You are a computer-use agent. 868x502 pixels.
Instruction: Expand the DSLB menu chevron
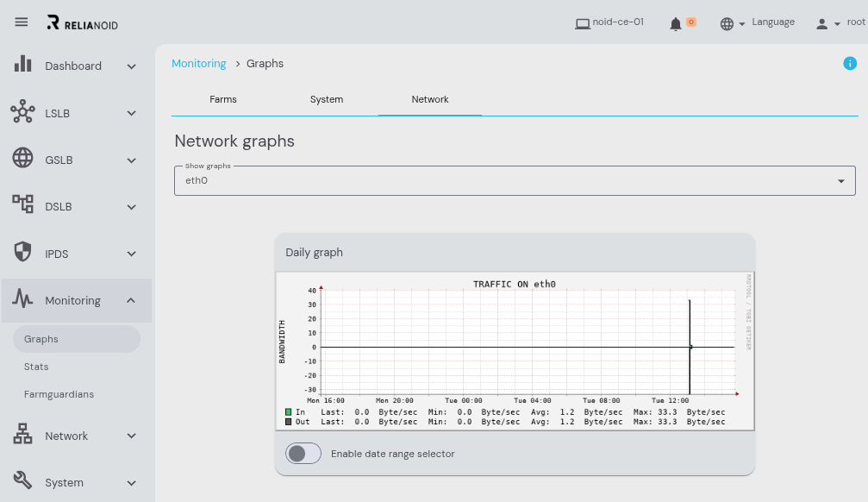(131, 207)
